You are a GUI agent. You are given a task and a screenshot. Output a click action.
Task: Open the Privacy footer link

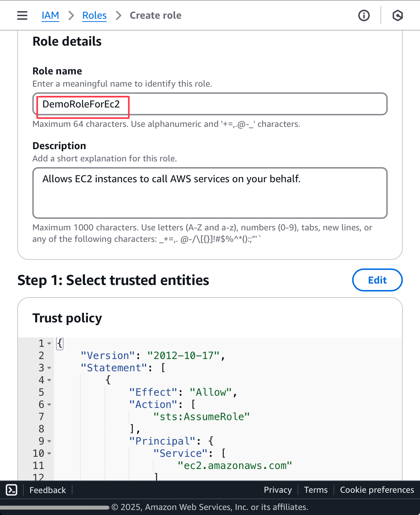click(277, 490)
